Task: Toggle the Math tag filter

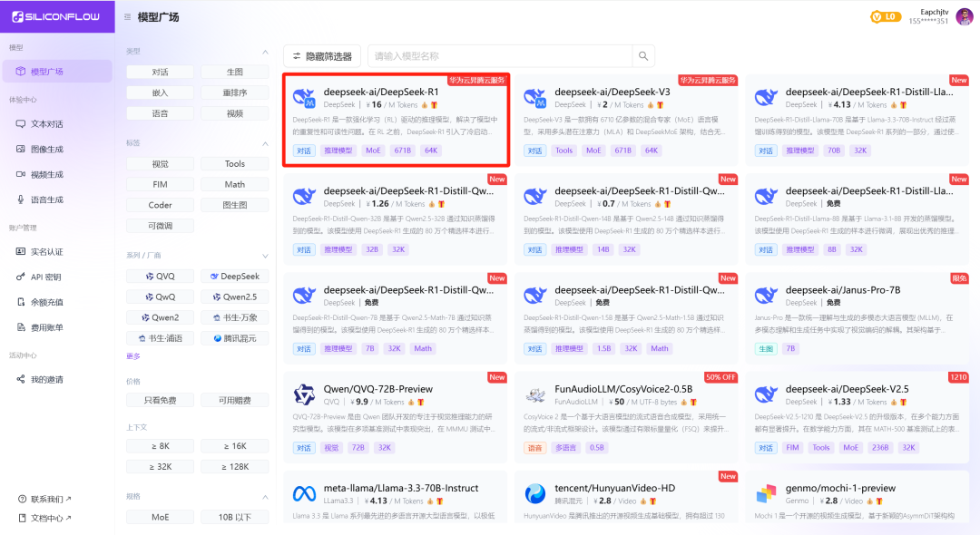Action: 235,184
